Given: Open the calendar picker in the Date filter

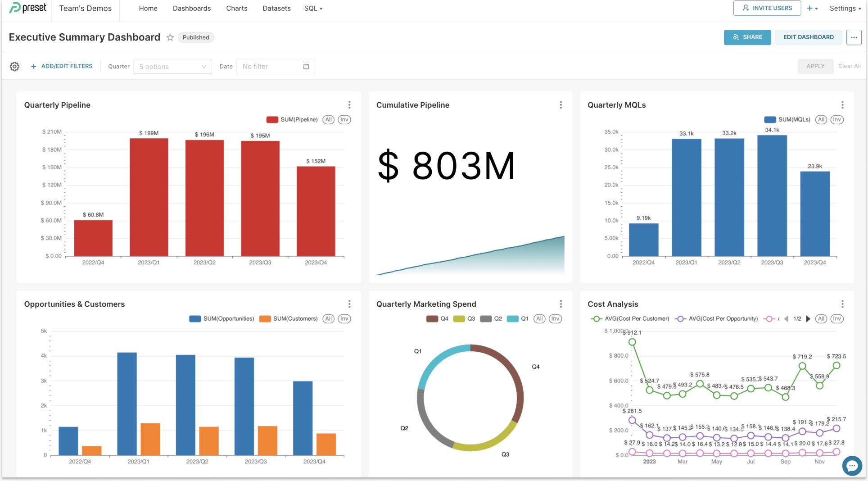Looking at the screenshot, I should click(x=306, y=66).
